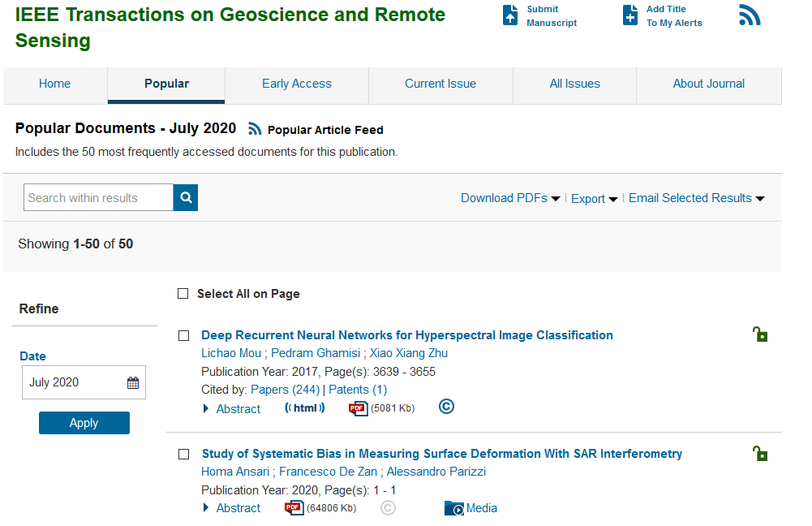Expand Abstract for Deep Recurrent article
Image resolution: width=812 pixels, height=526 pixels.
click(x=232, y=409)
